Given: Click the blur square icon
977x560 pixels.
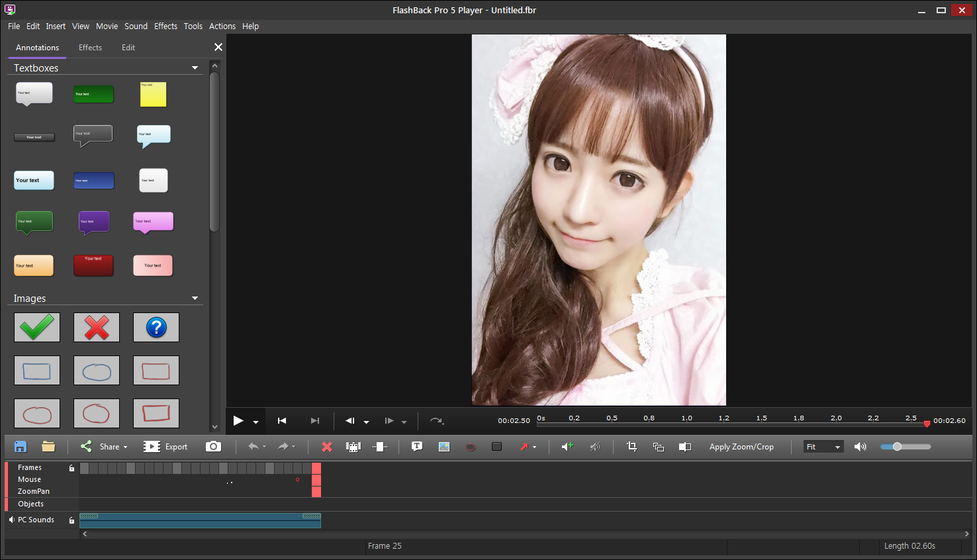Looking at the screenshot, I should [x=496, y=447].
